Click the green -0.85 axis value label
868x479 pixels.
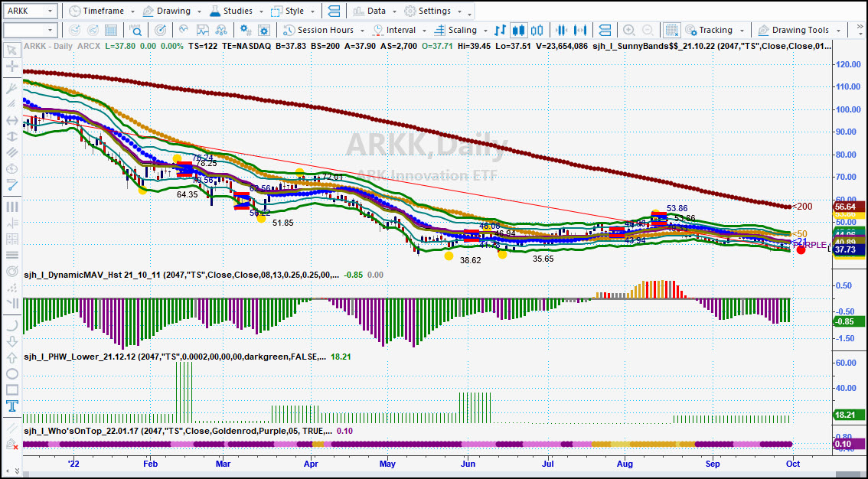point(850,322)
